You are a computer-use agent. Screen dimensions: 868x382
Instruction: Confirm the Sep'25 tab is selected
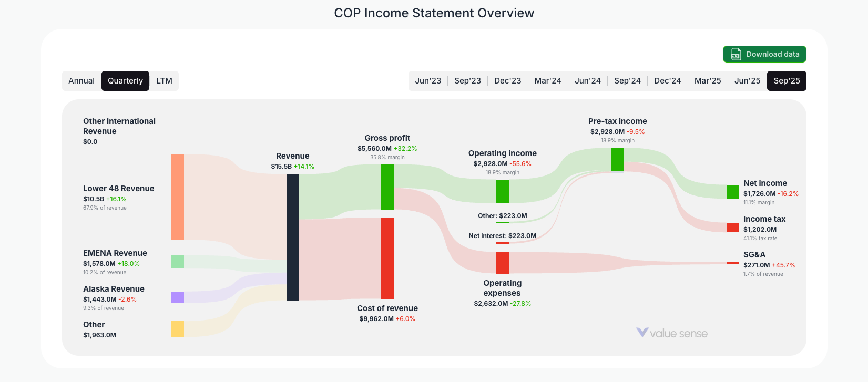[787, 80]
